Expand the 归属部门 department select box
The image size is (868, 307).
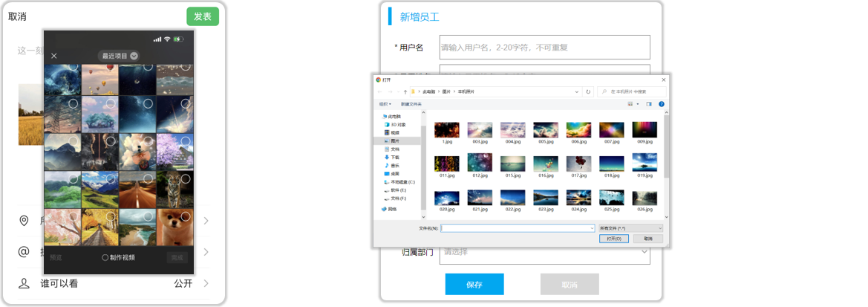coord(544,252)
